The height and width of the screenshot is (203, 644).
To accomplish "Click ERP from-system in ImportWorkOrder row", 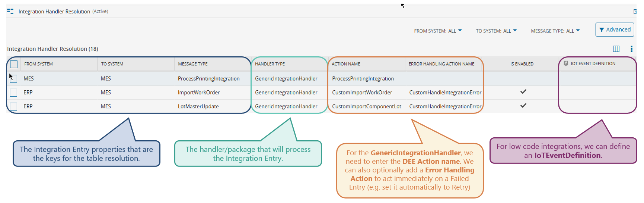I will click(x=28, y=93).
